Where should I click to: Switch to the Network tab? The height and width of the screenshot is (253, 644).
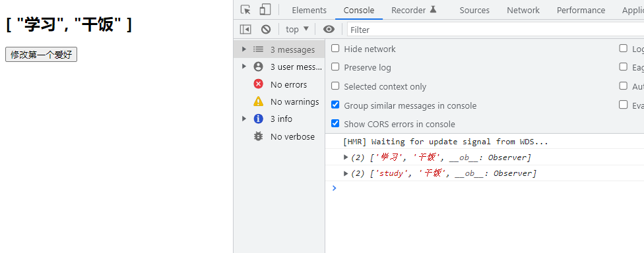(x=523, y=11)
